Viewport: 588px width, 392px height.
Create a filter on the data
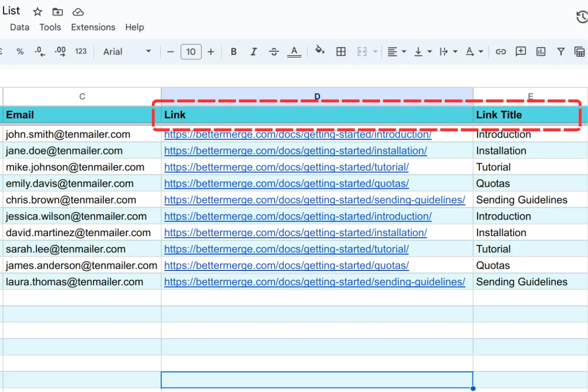pyautogui.click(x=561, y=51)
